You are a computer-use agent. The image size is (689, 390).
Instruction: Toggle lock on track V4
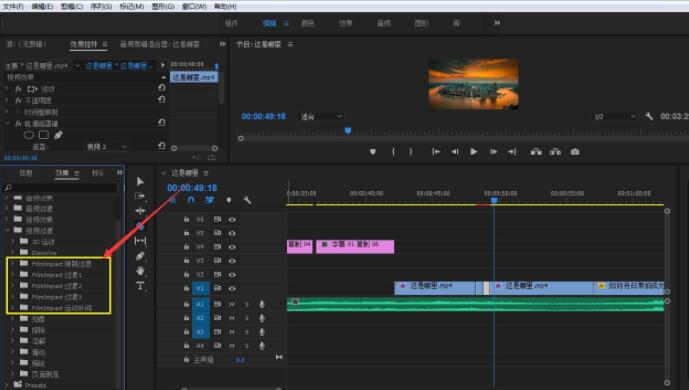click(186, 246)
